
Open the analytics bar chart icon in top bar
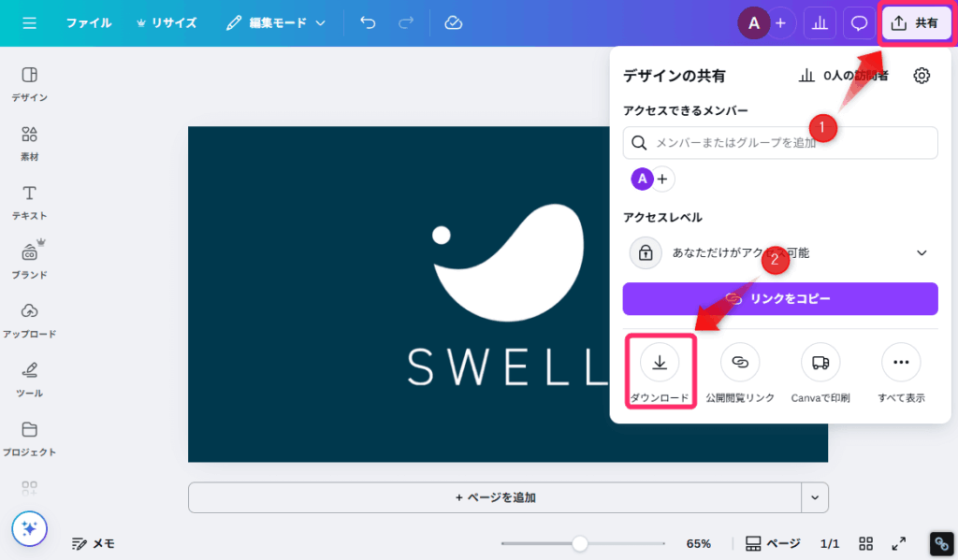coord(820,23)
